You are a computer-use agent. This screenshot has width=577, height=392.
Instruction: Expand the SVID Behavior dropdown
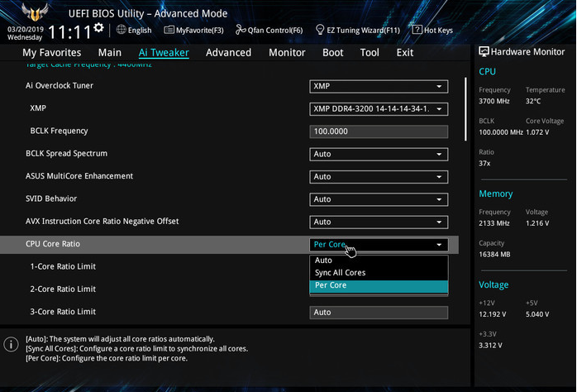(379, 199)
